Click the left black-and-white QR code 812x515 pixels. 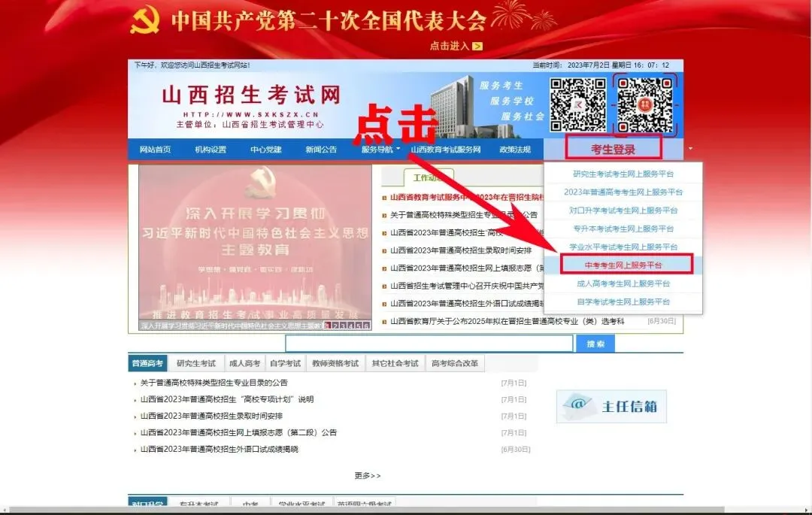577,105
